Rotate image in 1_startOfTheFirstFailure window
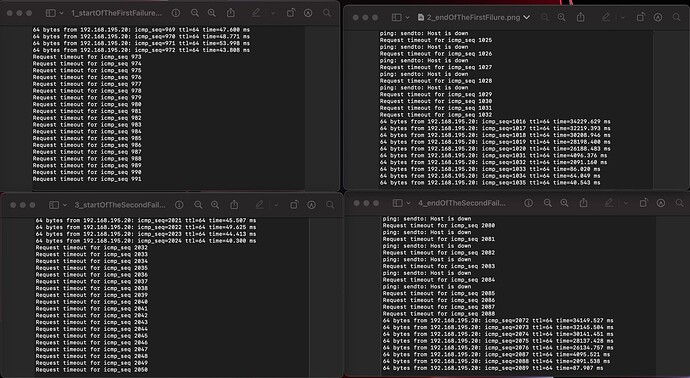690x378 pixels. point(290,13)
